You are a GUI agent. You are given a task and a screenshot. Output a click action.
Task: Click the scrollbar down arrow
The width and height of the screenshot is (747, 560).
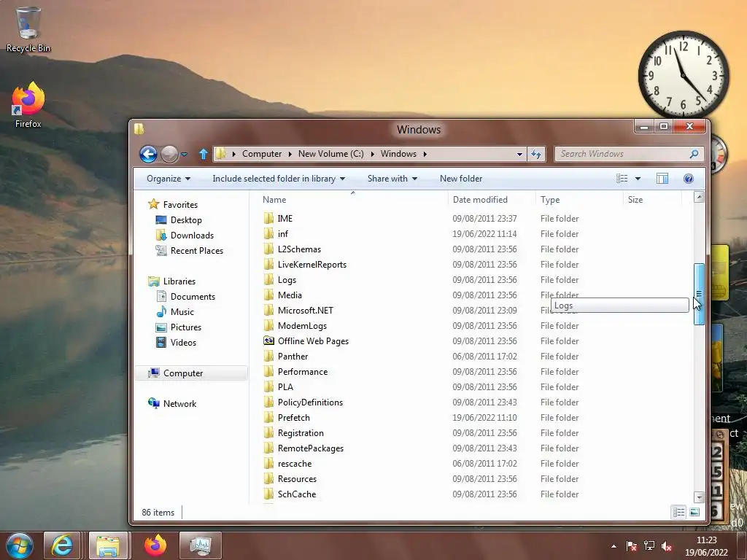pyautogui.click(x=699, y=497)
